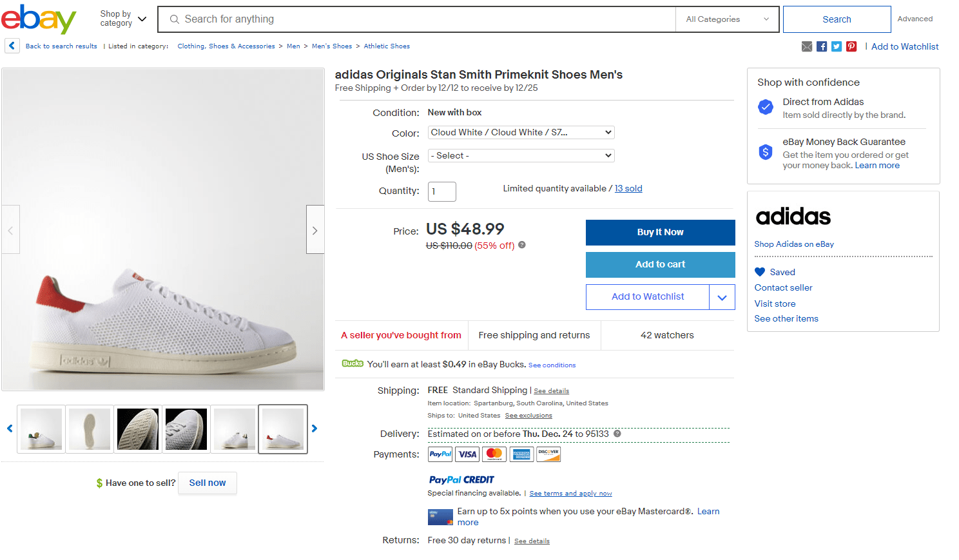
Task: Open the PayPal Credit payment icon
Action: [x=461, y=480]
